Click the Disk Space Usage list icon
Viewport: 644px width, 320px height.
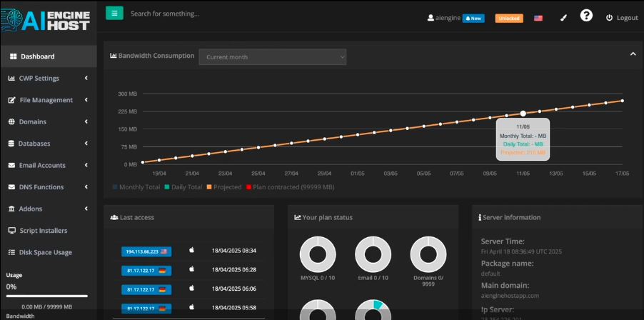12,252
